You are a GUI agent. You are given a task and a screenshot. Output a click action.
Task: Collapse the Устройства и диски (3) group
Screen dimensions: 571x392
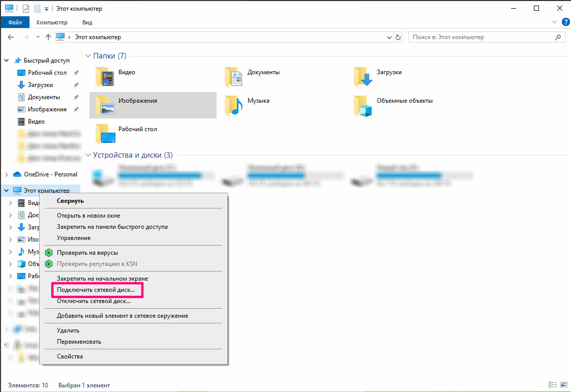tap(88, 155)
